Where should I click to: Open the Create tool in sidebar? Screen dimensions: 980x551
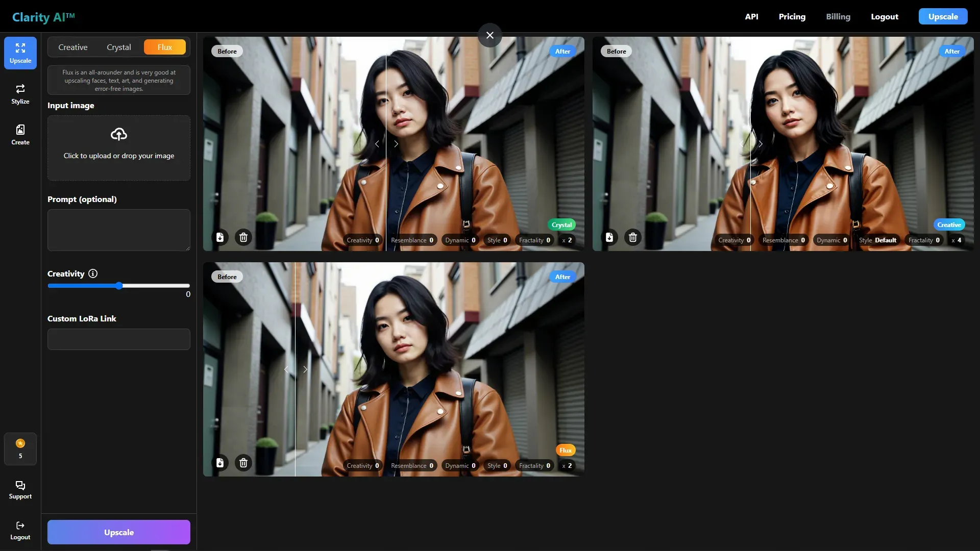click(20, 135)
